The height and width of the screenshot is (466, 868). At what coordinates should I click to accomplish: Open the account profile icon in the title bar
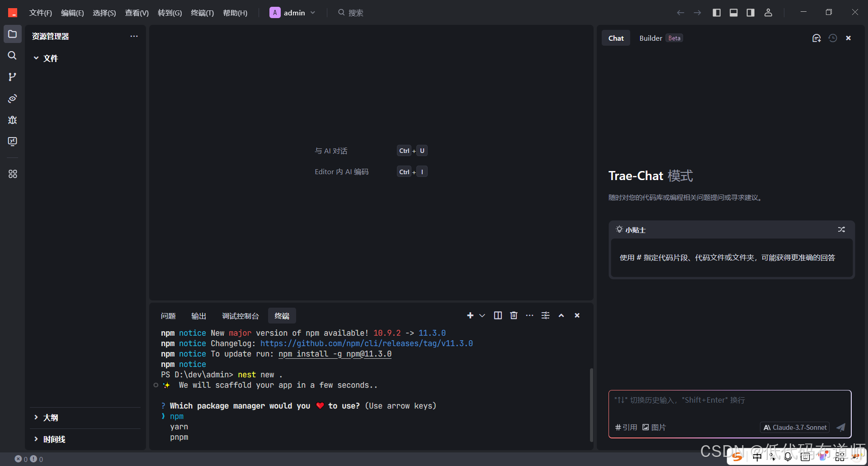click(768, 13)
